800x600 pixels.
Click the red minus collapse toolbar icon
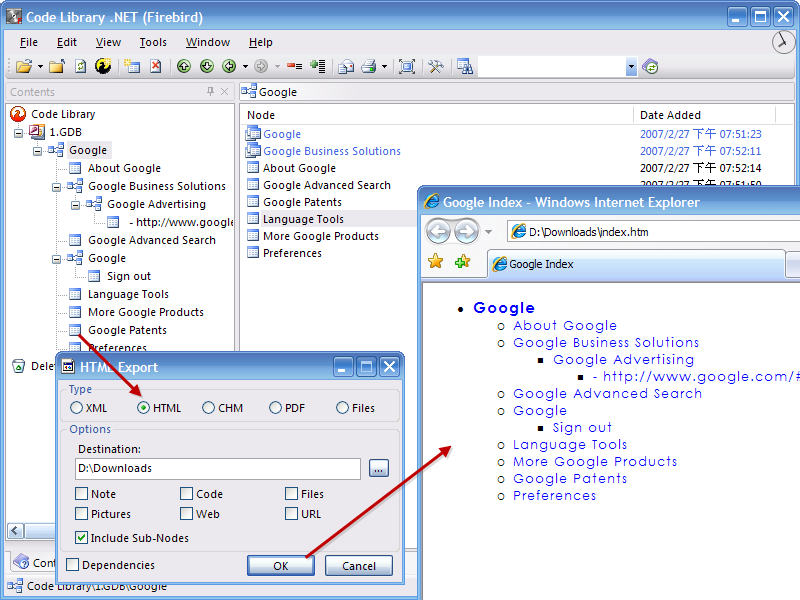[294, 66]
